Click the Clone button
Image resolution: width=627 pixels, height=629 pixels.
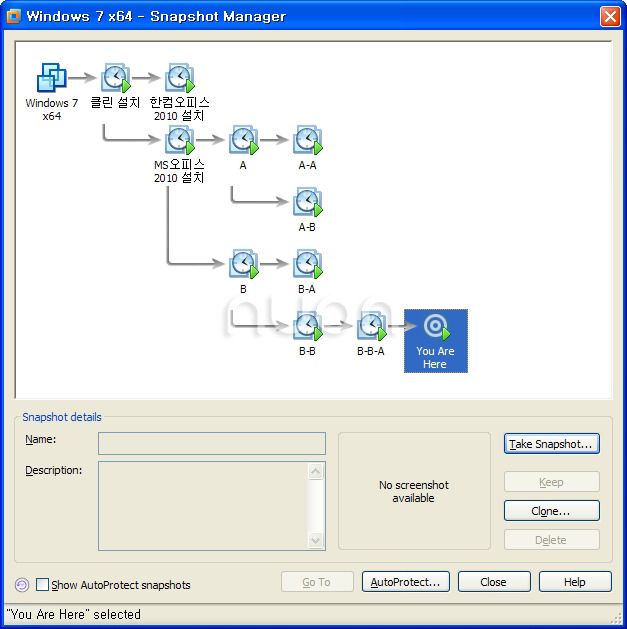pyautogui.click(x=552, y=511)
